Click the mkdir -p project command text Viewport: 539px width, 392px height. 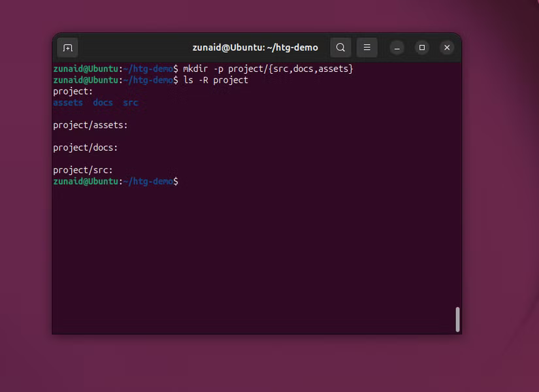tap(268, 69)
